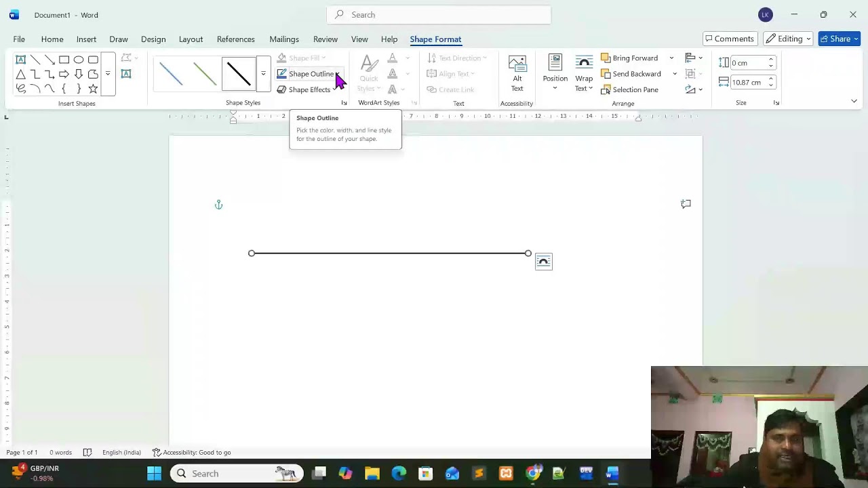
Task: Choose the Rectangle shape in the gallery
Action: 64,60
